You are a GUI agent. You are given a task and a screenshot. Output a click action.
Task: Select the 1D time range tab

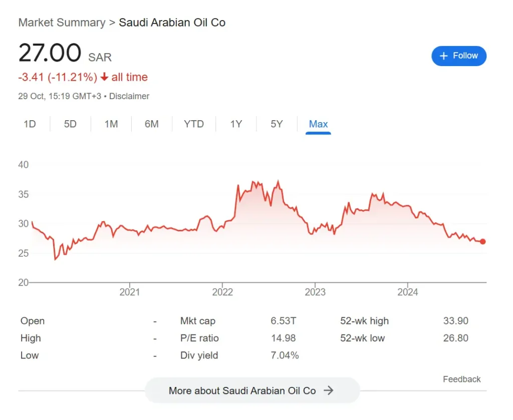(x=30, y=124)
